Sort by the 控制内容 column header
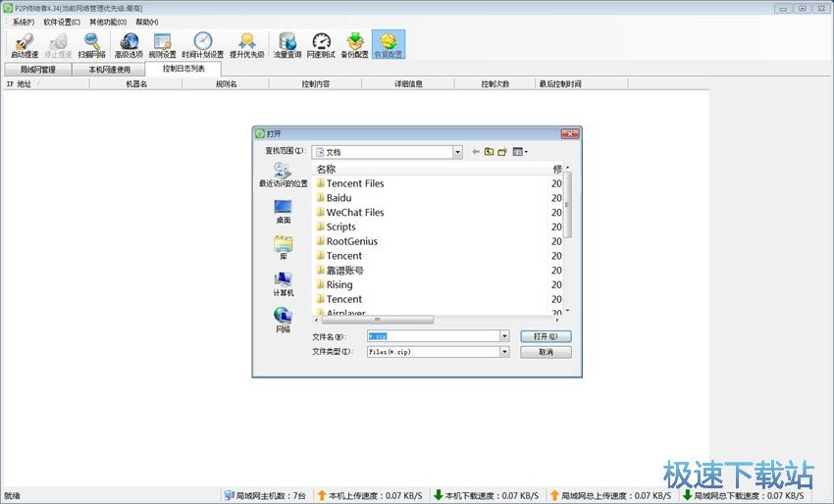 tap(315, 84)
